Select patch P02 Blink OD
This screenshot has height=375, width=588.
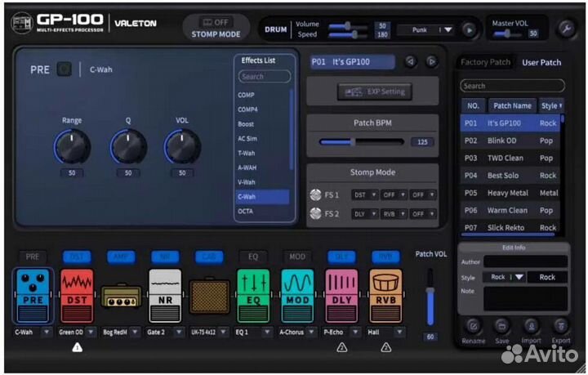click(510, 141)
